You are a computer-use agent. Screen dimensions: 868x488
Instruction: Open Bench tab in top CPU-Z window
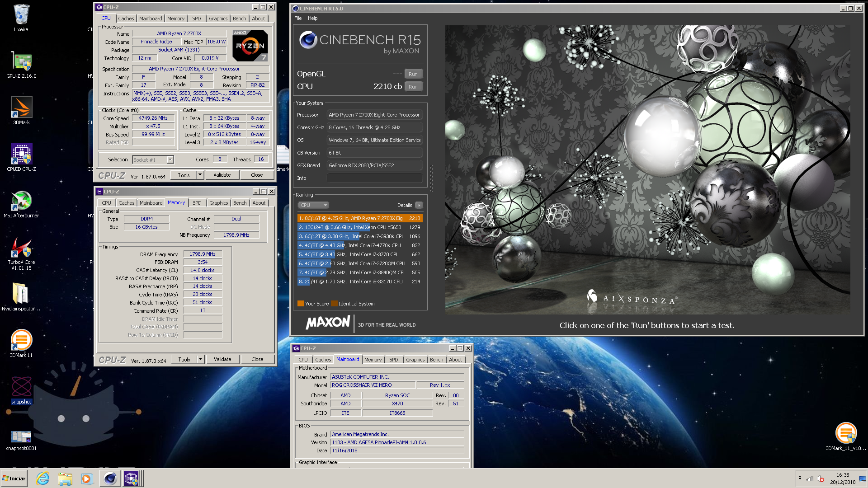click(x=239, y=19)
